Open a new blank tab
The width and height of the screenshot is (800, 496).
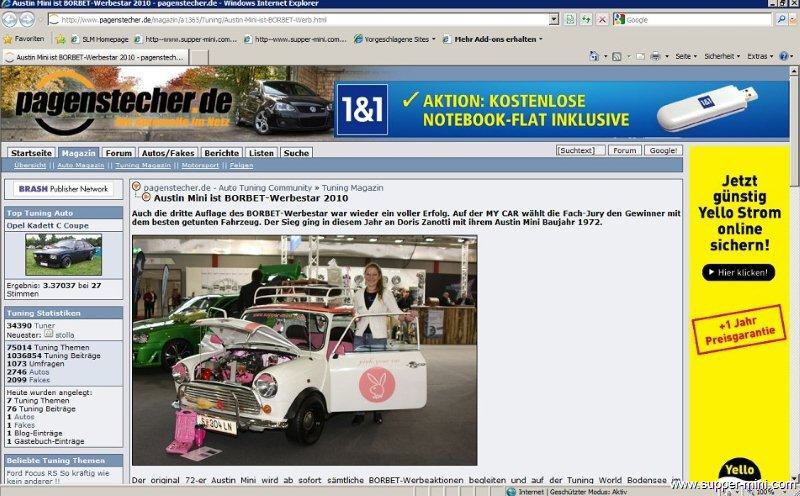[x=199, y=57]
